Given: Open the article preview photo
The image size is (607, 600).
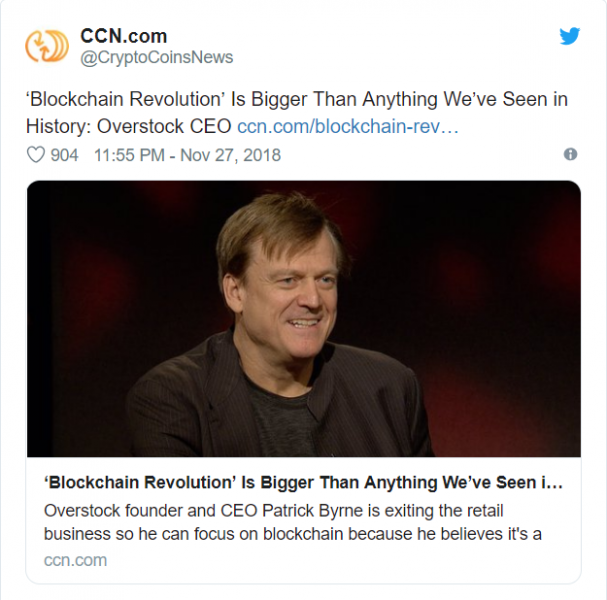Looking at the screenshot, I should pos(303,318).
